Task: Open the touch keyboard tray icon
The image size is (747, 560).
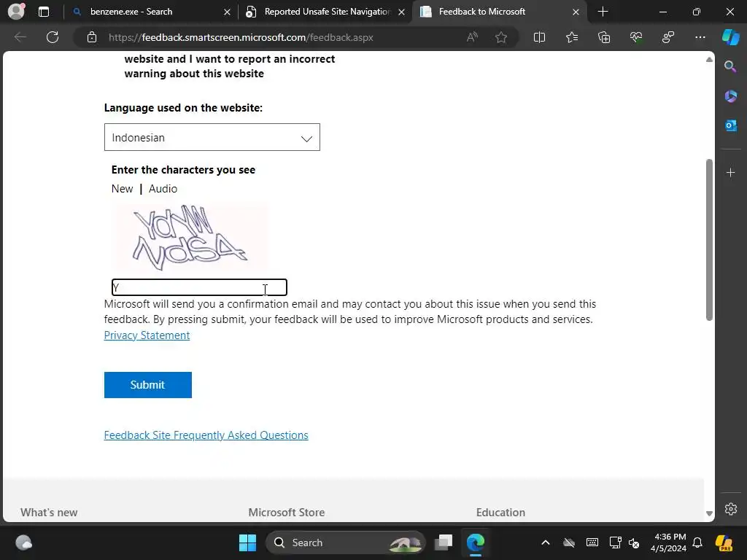Action: (x=592, y=542)
